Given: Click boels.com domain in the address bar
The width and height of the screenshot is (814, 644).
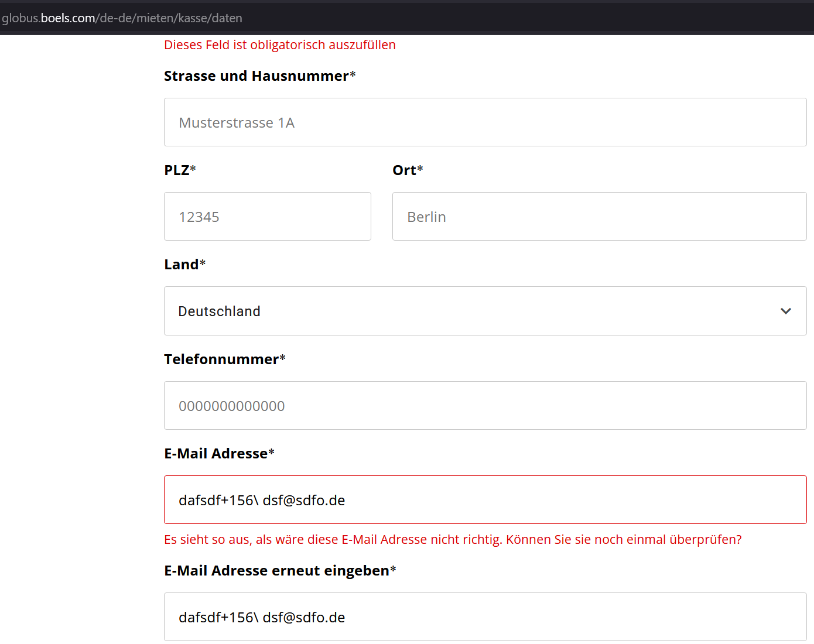Looking at the screenshot, I should [x=68, y=18].
